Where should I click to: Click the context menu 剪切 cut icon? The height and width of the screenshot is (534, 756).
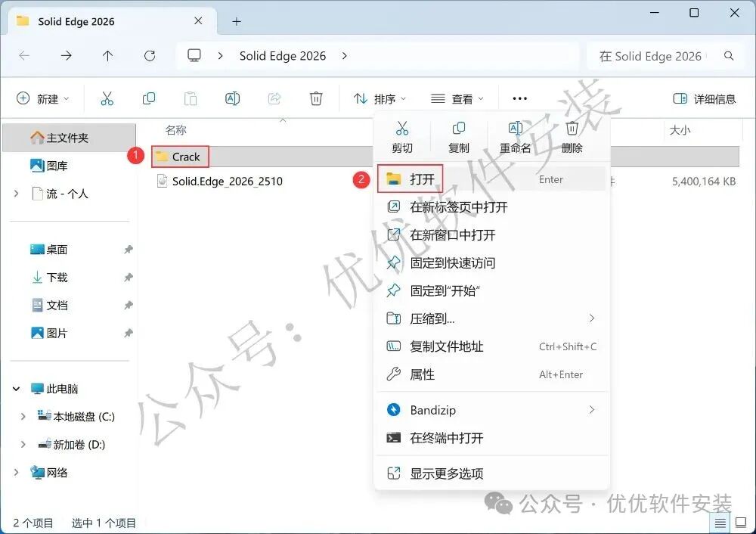tap(402, 129)
